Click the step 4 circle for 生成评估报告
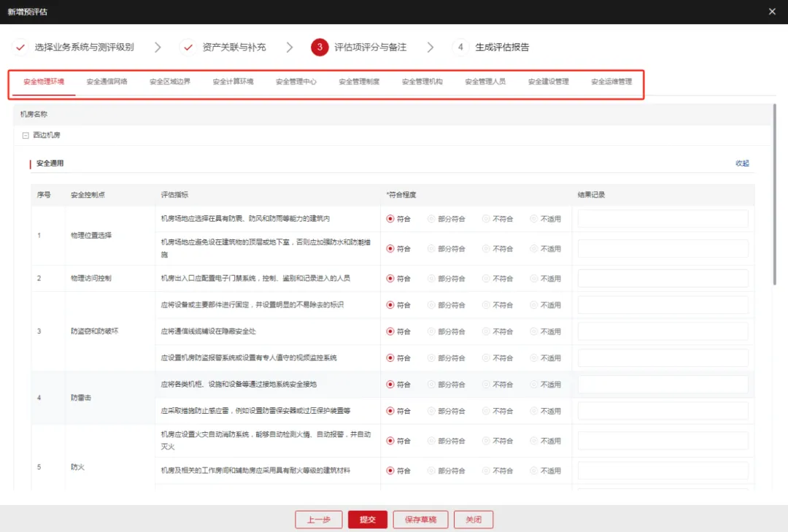788x532 pixels. coord(460,47)
